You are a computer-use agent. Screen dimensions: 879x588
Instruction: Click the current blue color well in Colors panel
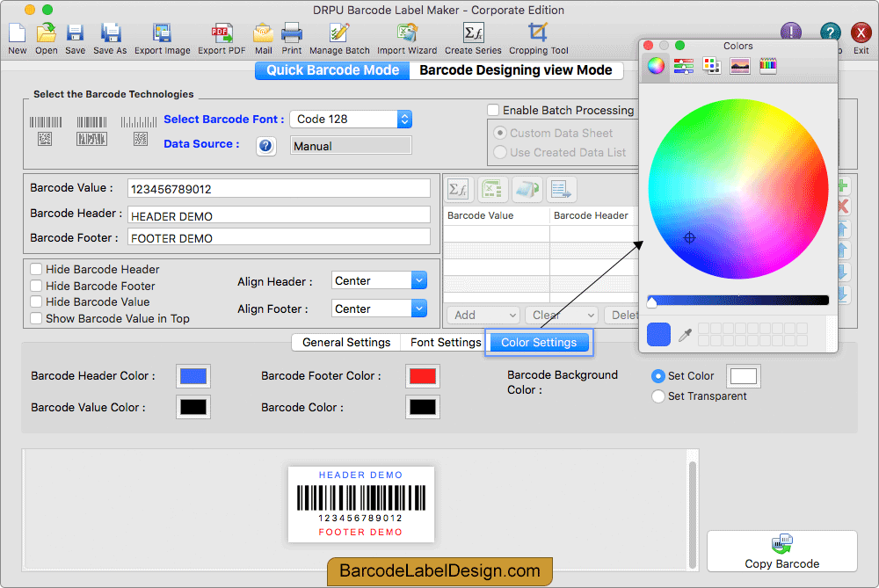pos(658,335)
